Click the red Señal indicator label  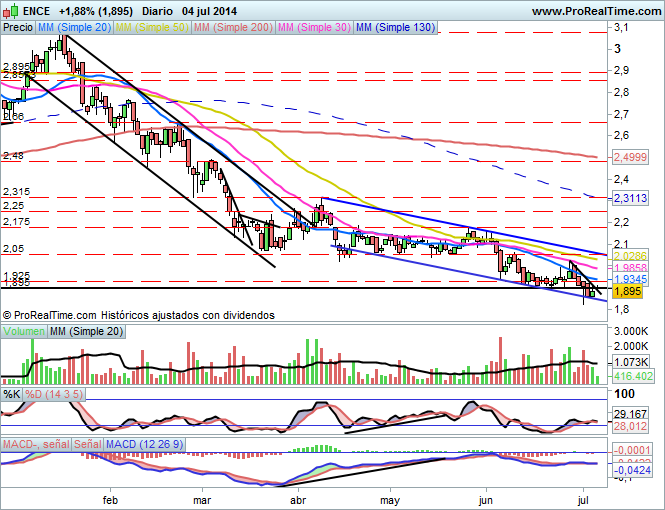[x=87, y=442]
